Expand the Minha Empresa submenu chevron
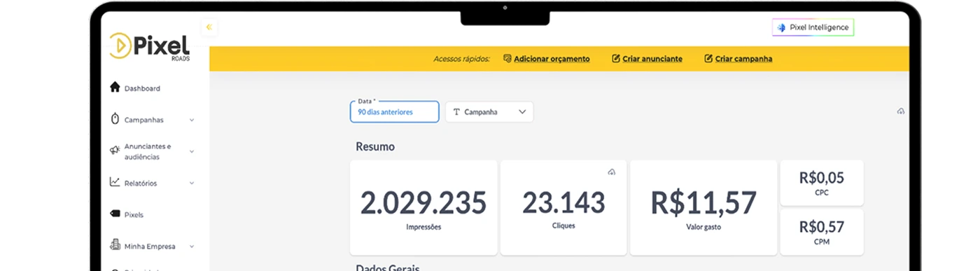 point(192,246)
